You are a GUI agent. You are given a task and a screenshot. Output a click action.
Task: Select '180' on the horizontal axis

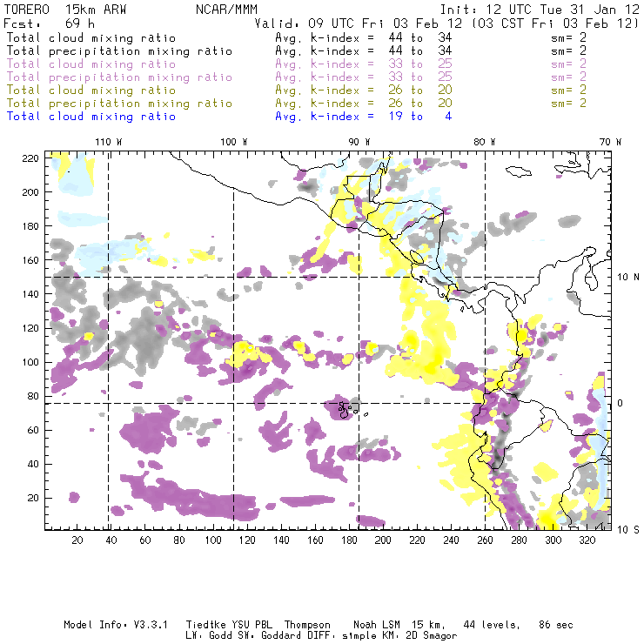[349, 540]
